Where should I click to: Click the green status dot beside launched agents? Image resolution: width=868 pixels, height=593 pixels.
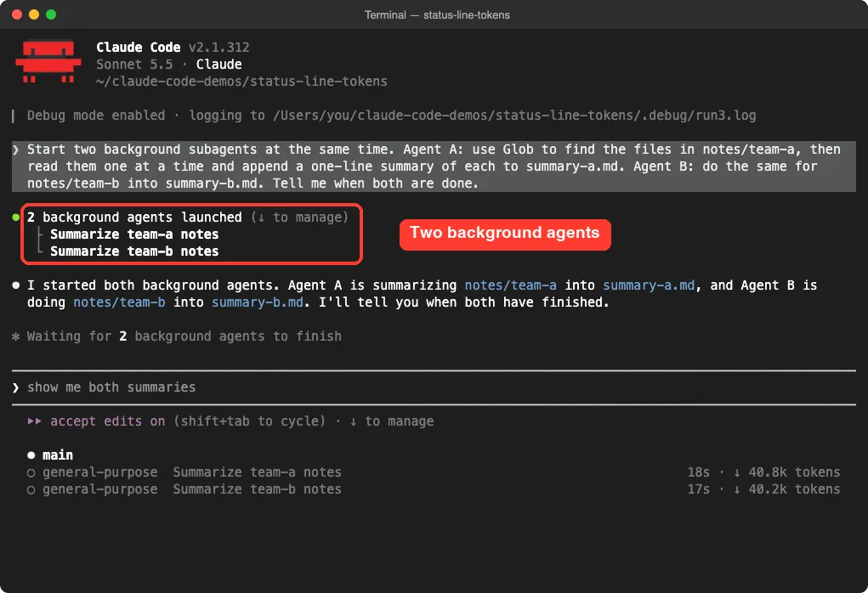click(x=16, y=217)
